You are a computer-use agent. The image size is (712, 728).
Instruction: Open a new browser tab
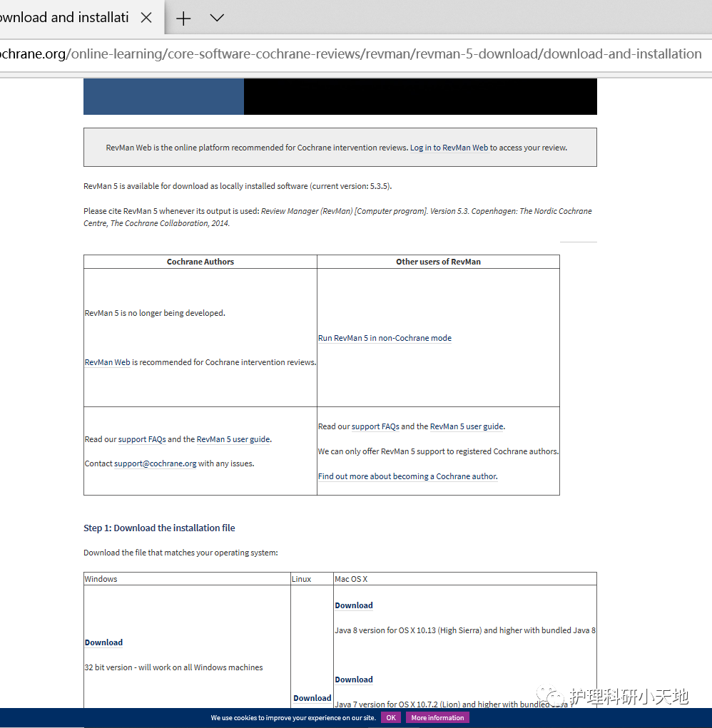click(x=183, y=18)
